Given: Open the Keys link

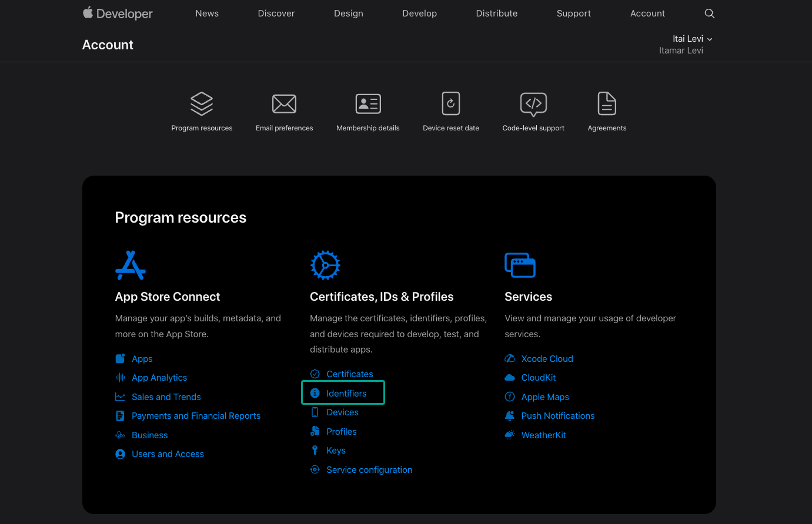Looking at the screenshot, I should (x=336, y=451).
